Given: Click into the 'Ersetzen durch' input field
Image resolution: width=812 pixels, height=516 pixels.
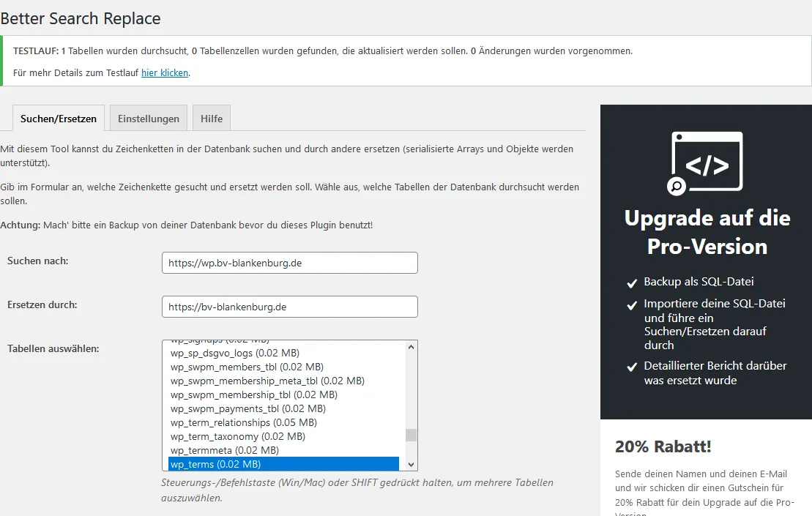Looking at the screenshot, I should [x=289, y=307].
